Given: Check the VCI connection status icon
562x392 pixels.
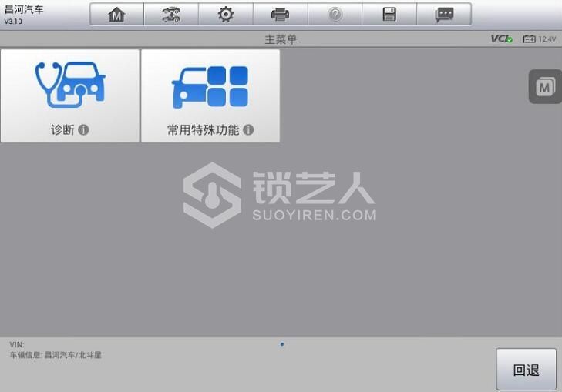Looking at the screenshot, I should 502,39.
